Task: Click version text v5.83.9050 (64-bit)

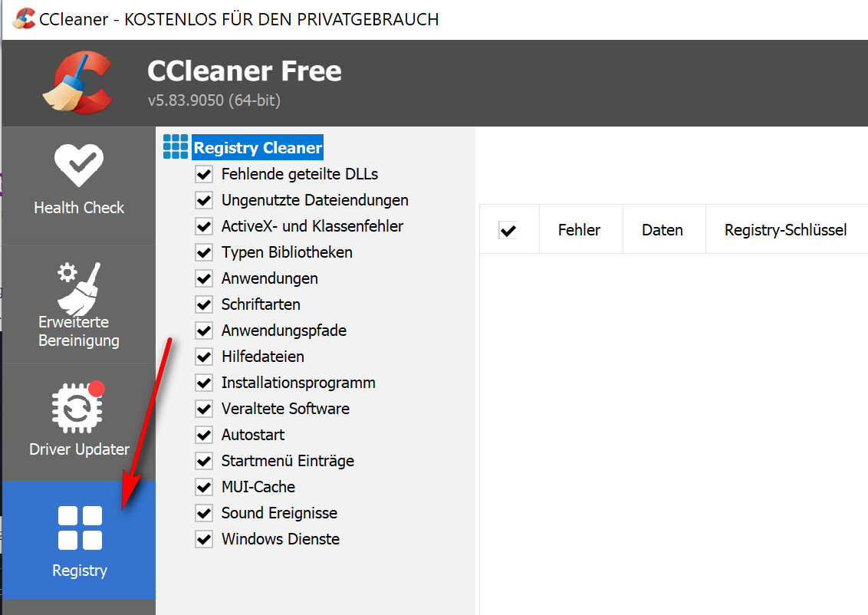Action: (214, 100)
